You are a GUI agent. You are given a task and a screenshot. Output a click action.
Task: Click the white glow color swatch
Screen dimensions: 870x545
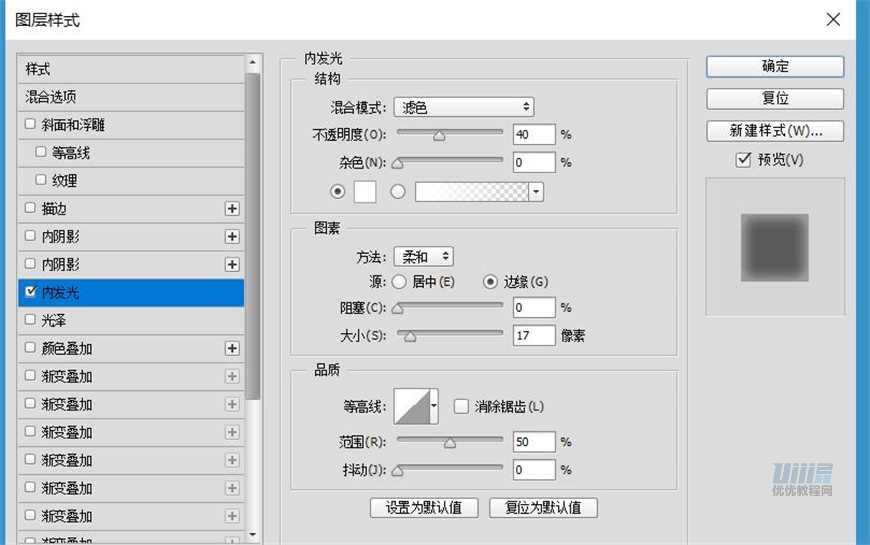pyautogui.click(x=365, y=192)
